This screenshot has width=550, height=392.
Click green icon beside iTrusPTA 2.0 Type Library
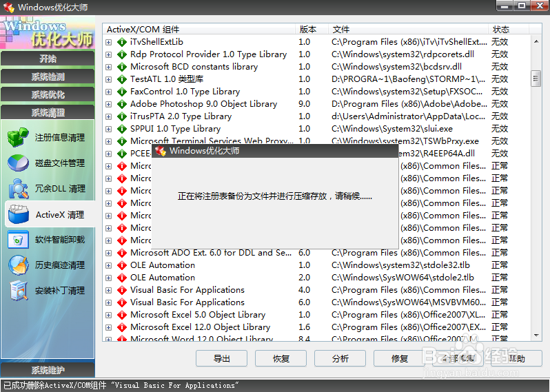coord(122,116)
